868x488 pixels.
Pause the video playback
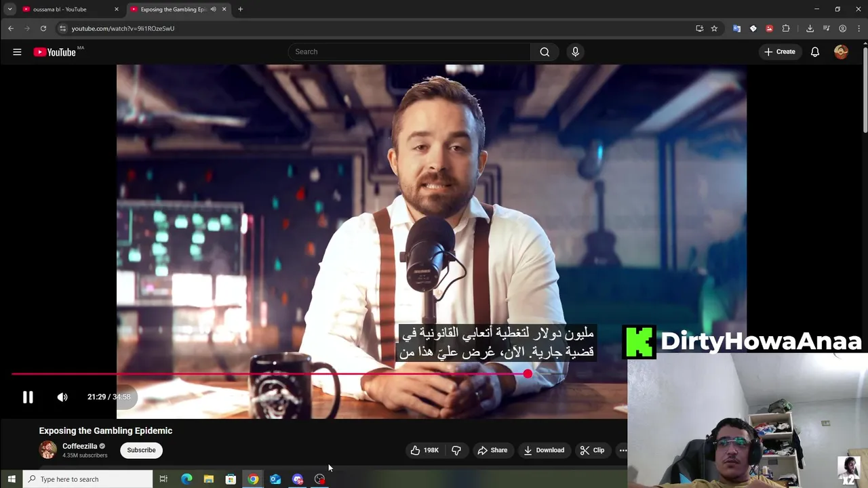coord(28,397)
